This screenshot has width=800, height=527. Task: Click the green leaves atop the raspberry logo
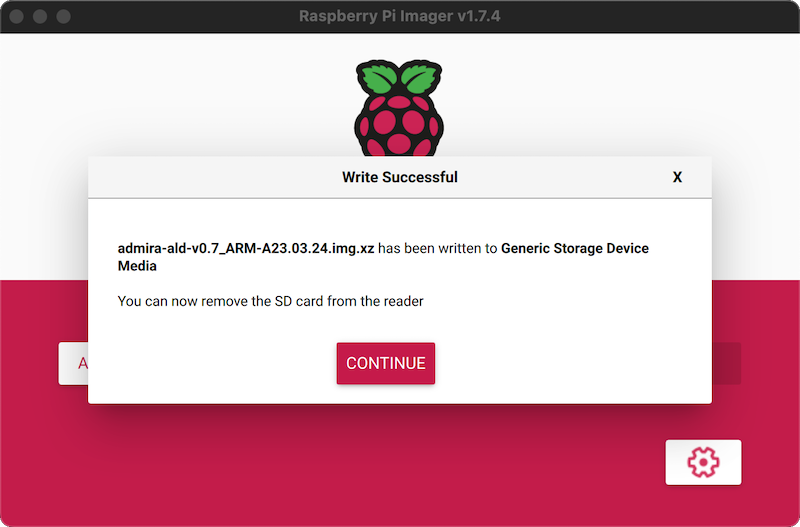coord(399,80)
